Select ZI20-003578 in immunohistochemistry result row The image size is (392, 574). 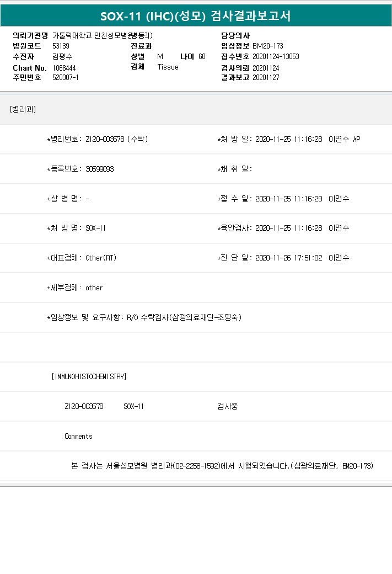84,406
